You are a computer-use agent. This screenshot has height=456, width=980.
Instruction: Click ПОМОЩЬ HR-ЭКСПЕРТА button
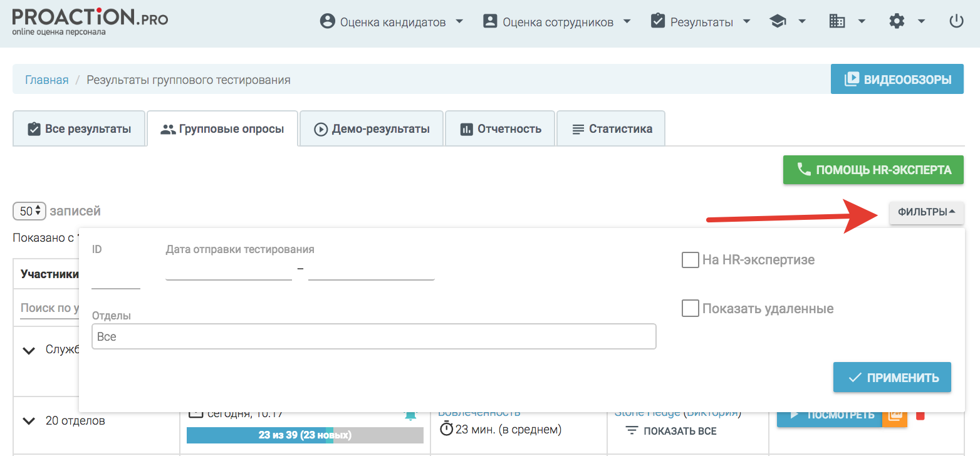click(x=873, y=170)
